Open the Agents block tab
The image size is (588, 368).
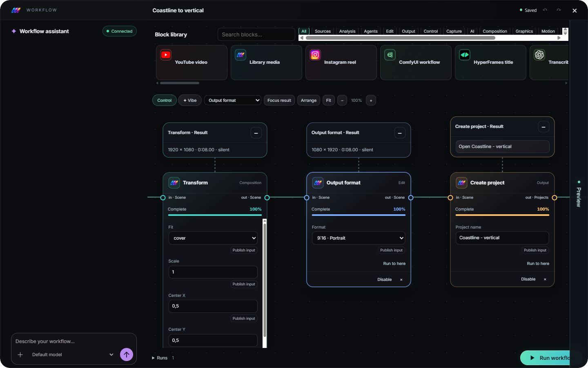pos(371,31)
